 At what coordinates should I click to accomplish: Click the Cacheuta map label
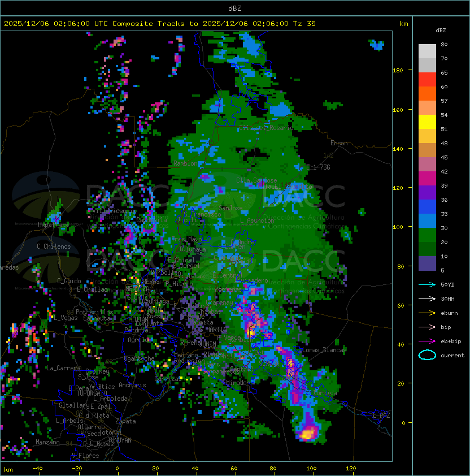point(97,318)
